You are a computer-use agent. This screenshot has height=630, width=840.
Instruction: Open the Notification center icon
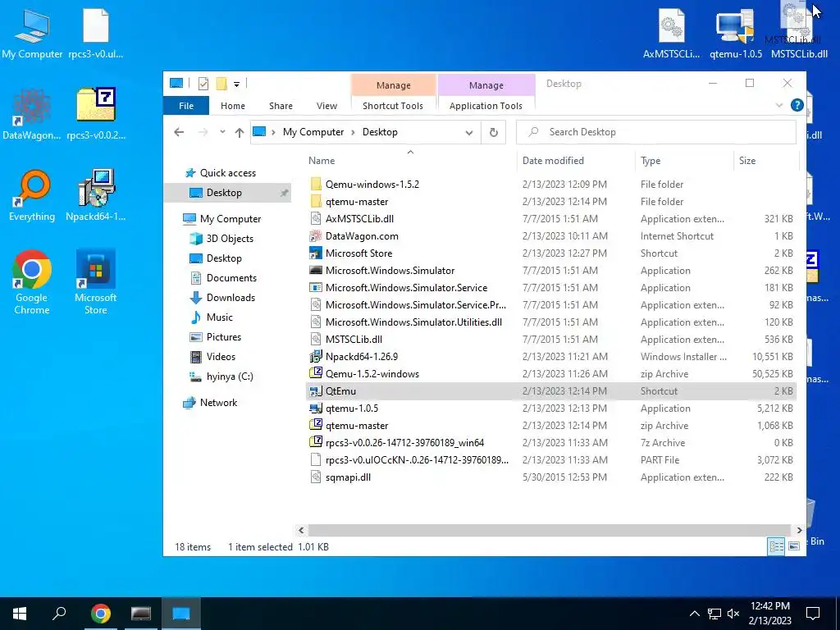point(813,614)
